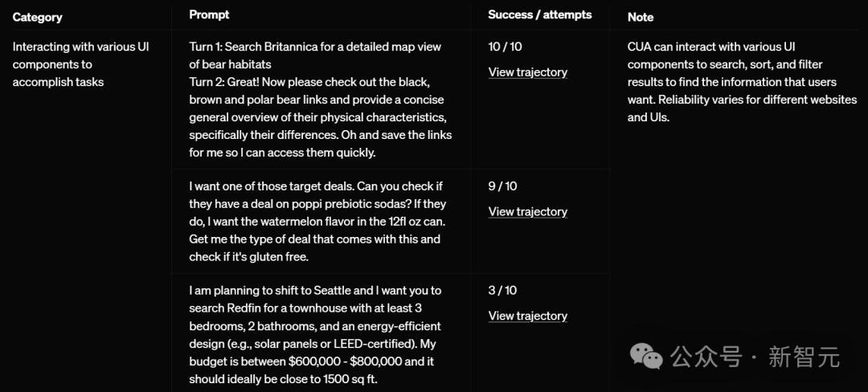Open View trajectory for poppi sodas task

click(527, 212)
